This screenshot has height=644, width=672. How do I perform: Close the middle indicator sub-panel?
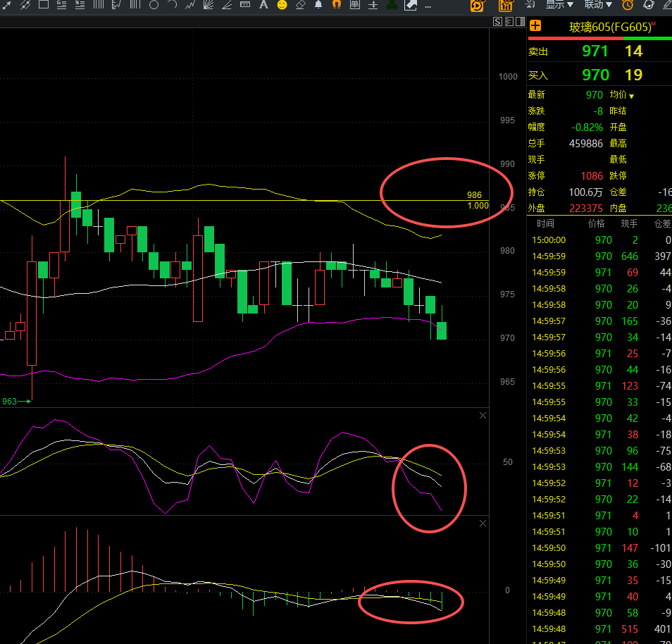coord(483,416)
